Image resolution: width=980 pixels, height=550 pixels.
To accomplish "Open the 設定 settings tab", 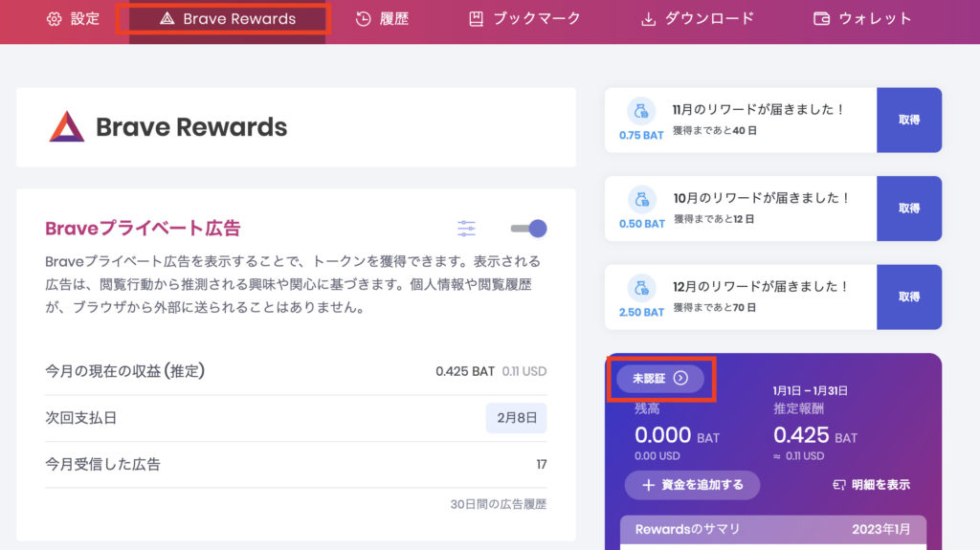I will pyautogui.click(x=73, y=19).
